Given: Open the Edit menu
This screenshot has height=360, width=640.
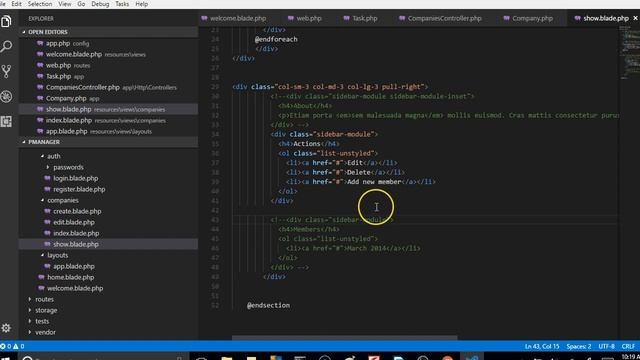Looking at the screenshot, I should [x=16, y=4].
